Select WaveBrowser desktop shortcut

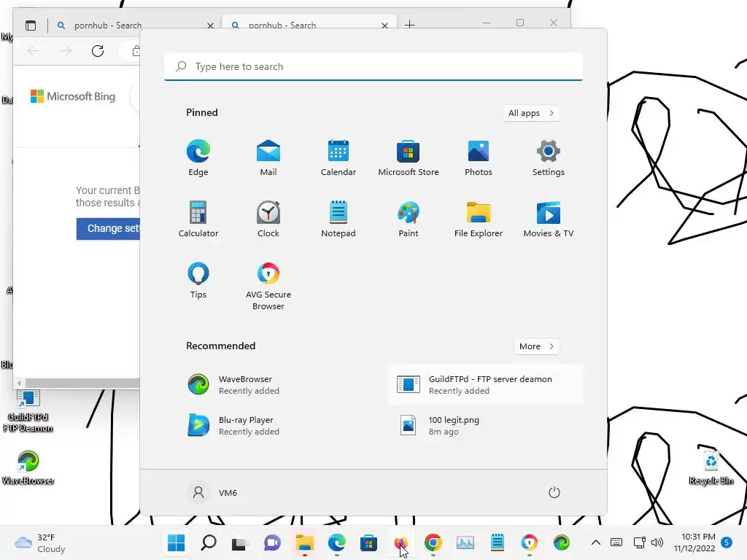point(28,467)
